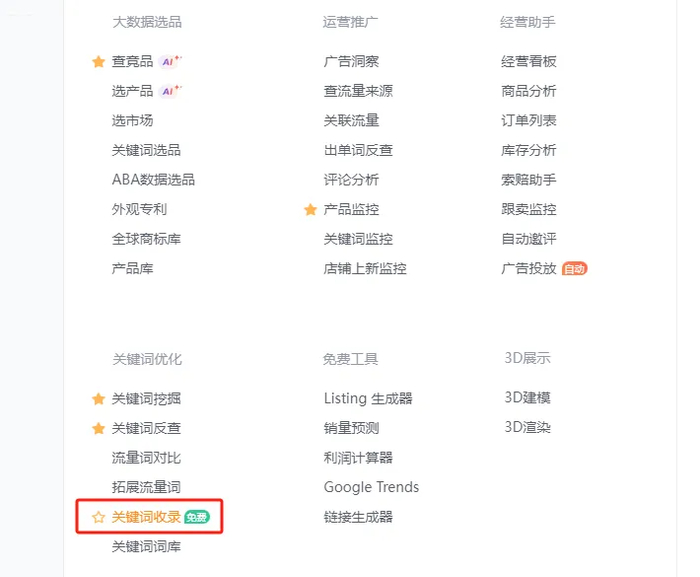Click the green 免费 badge on 关键词收录
The image size is (700, 577).
(x=197, y=517)
